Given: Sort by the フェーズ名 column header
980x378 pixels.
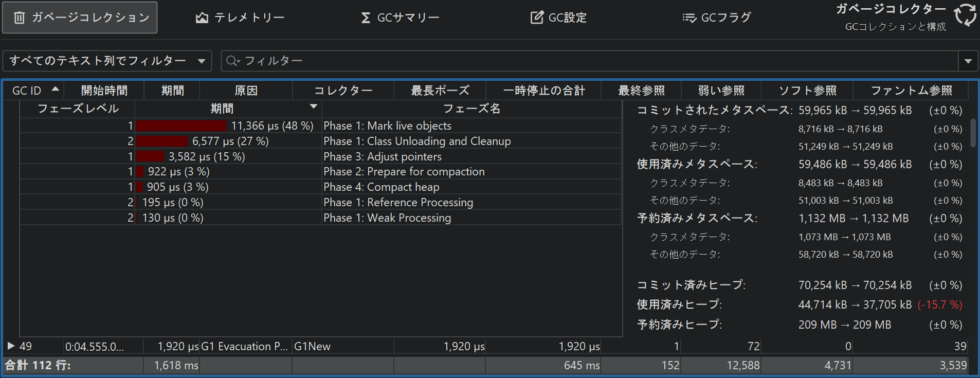Looking at the screenshot, I should (471, 109).
